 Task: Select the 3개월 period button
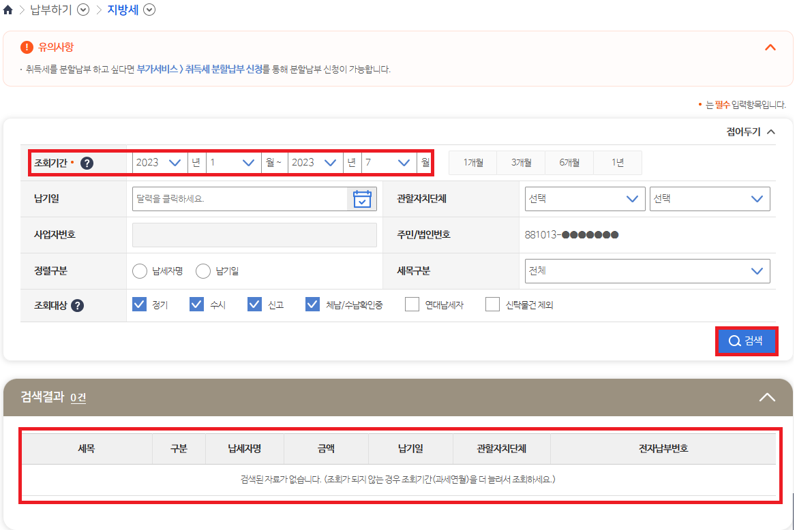521,163
